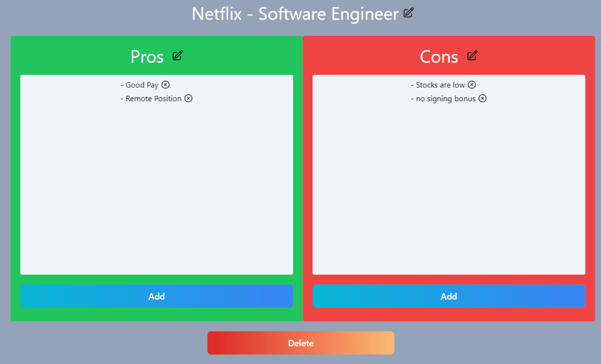Screen dimensions: 601x364
Task: Click the Netflix - Software Engineer heading
Action: coord(295,14)
